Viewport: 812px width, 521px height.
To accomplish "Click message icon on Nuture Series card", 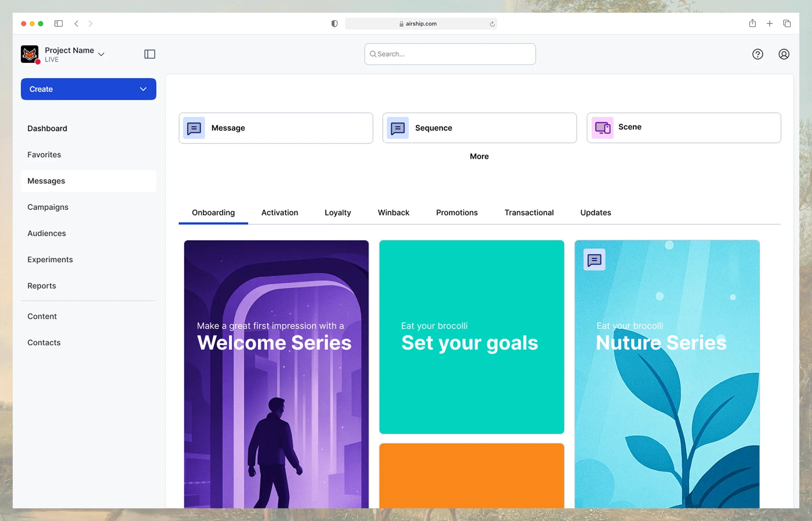I will (594, 260).
